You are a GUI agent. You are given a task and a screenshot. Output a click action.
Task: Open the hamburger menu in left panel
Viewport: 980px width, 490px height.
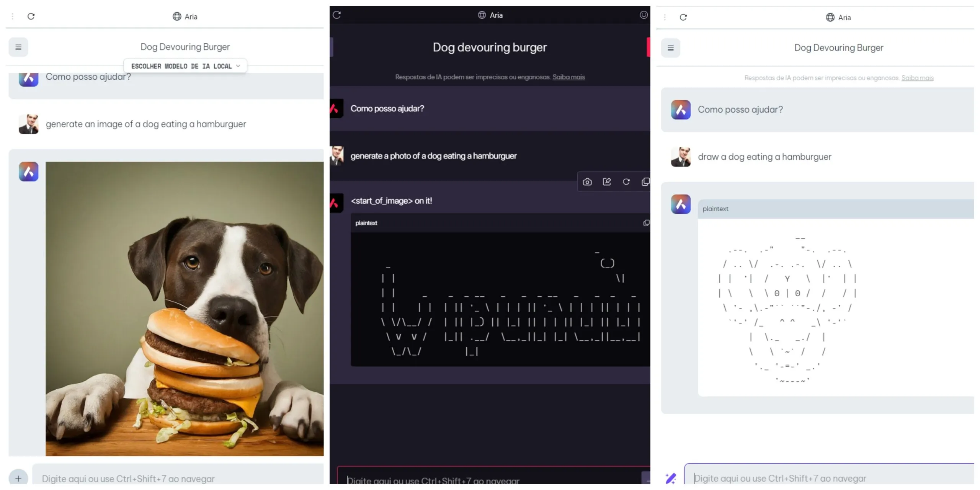tap(18, 47)
